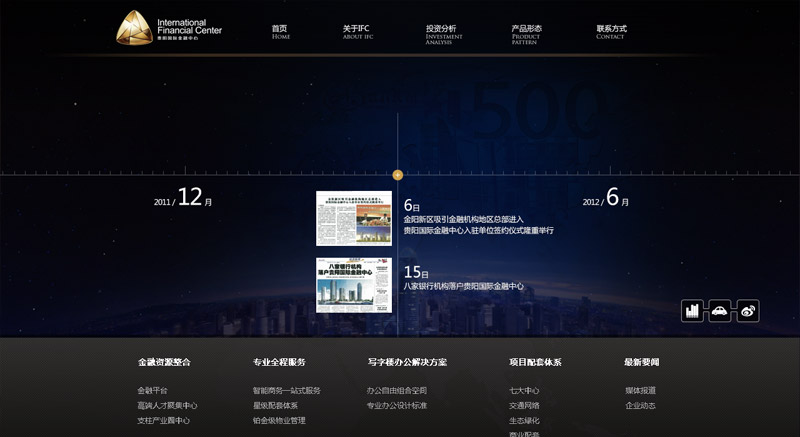The image size is (800, 437).
Task: Open the 企业动态 footer link
Action: [640, 405]
